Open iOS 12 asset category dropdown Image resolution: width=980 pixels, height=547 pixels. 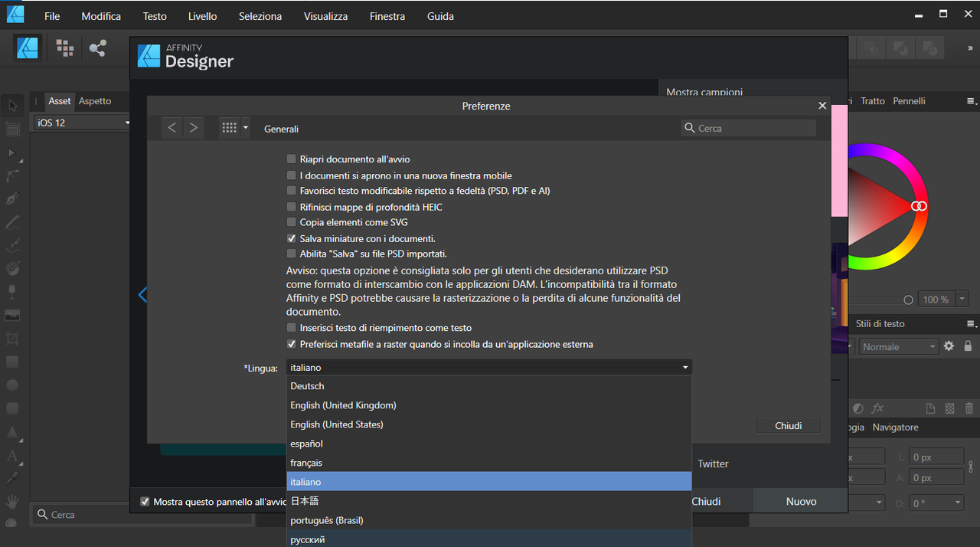click(x=83, y=123)
